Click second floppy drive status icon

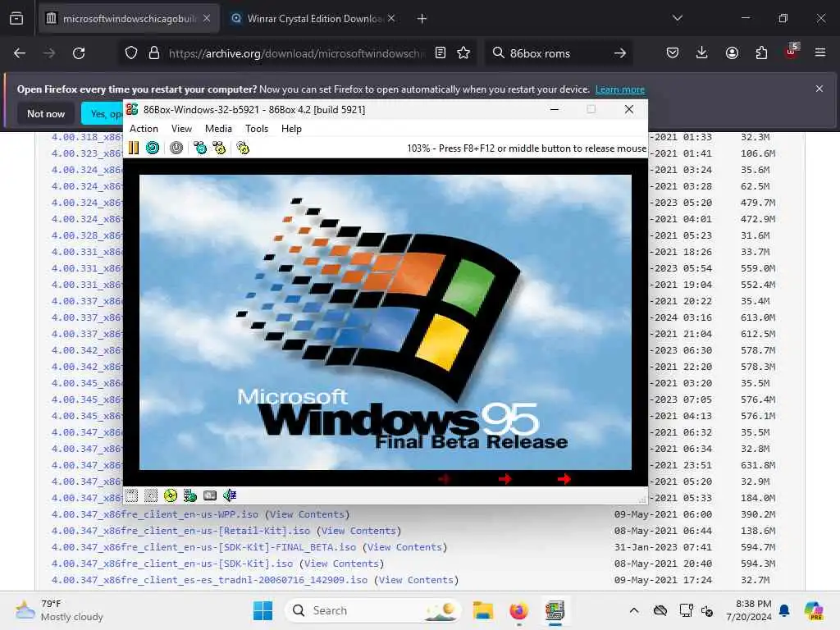tap(151, 495)
